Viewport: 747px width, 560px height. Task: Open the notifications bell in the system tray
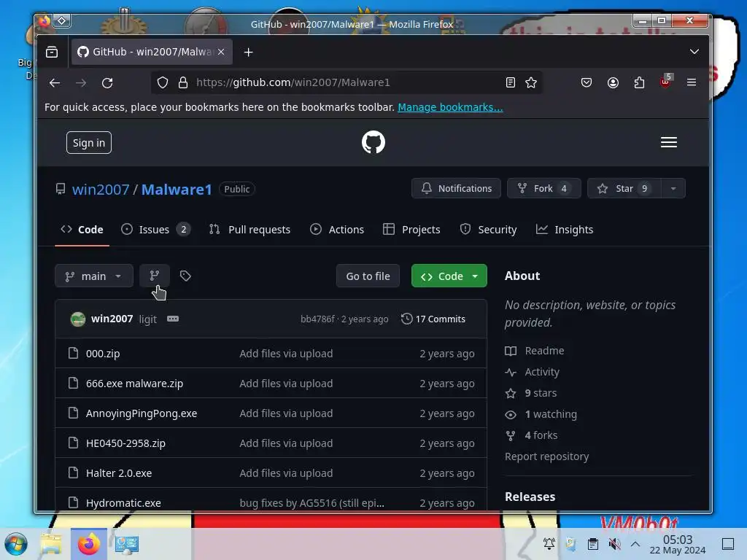pos(549,543)
